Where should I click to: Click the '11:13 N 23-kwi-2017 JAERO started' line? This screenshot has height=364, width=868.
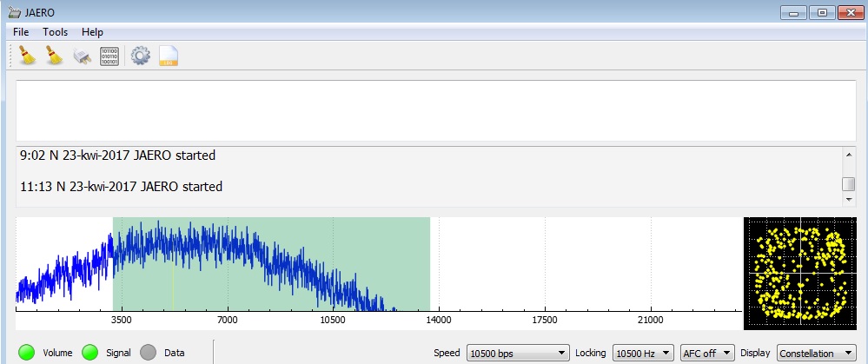tap(122, 187)
